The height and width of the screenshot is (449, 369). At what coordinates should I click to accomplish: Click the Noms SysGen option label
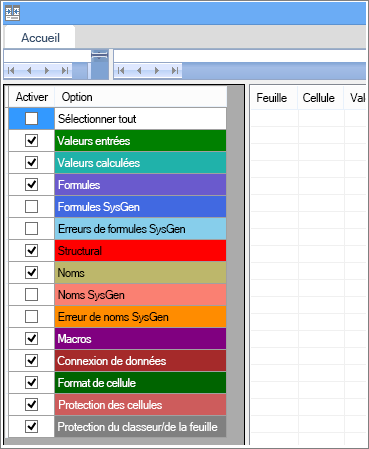91,295
